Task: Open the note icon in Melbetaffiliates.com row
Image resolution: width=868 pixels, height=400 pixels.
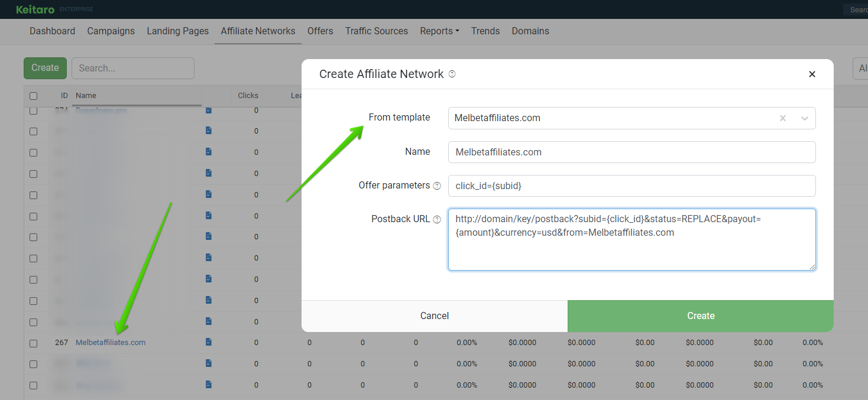Action: coord(208,342)
